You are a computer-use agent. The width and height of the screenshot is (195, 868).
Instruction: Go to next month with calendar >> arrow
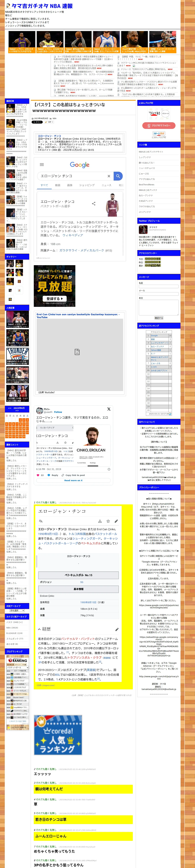[x=17, y=411]
